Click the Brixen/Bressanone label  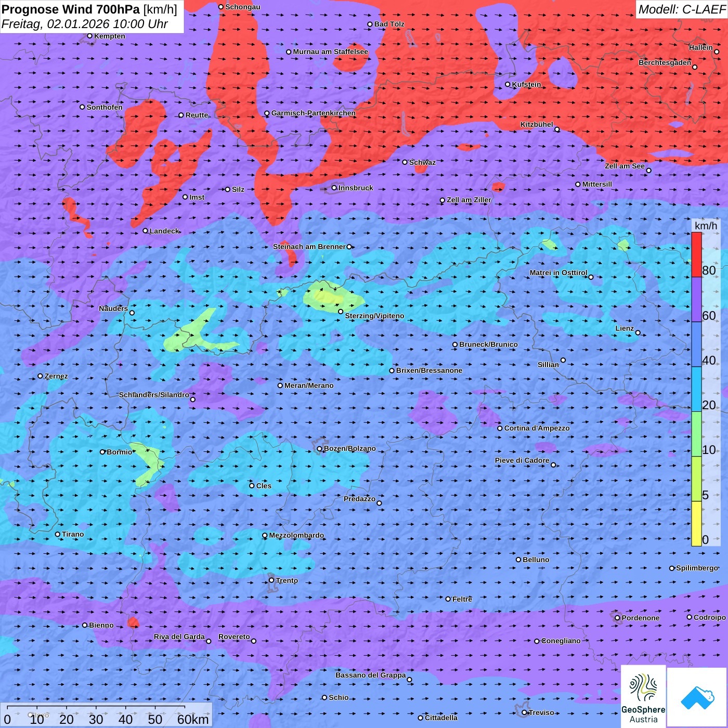pos(429,370)
